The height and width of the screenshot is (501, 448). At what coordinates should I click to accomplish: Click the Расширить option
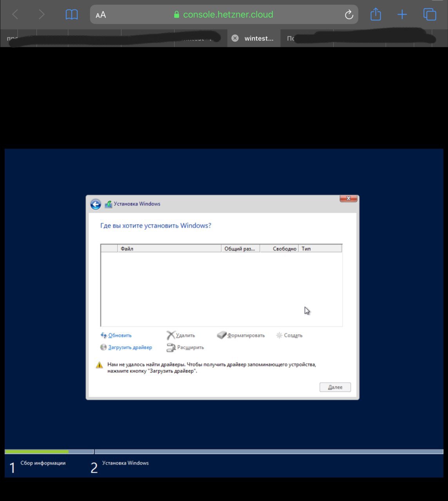tap(190, 347)
